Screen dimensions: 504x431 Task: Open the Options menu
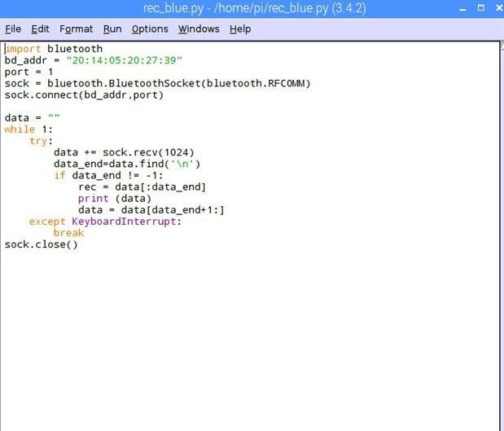150,29
